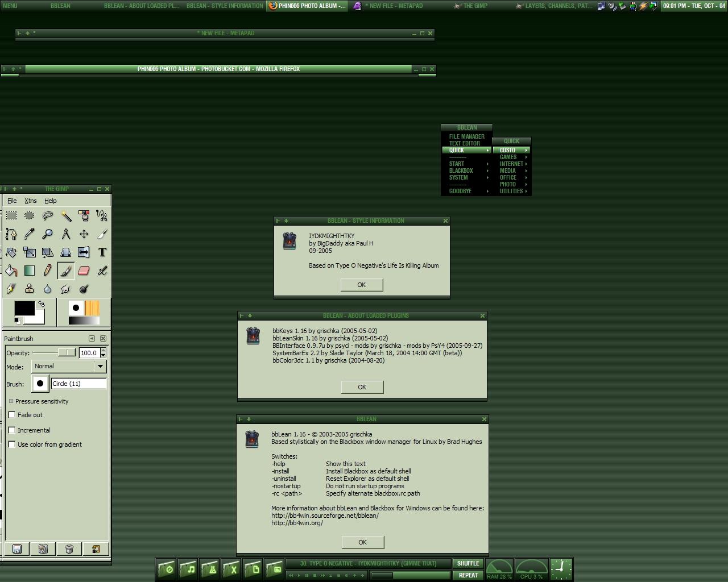This screenshot has height=582, width=728.
Task: Select the Airbrush tool
Action: (102, 271)
